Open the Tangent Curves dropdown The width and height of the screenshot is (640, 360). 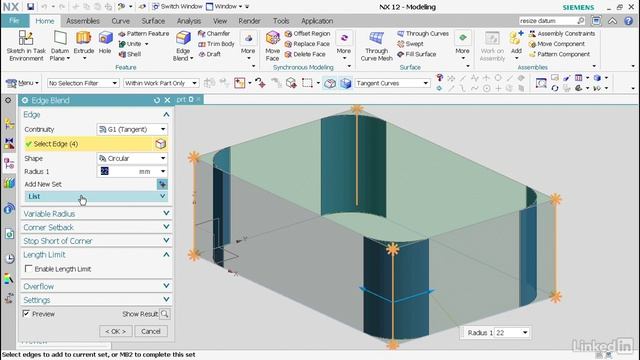[x=393, y=83]
